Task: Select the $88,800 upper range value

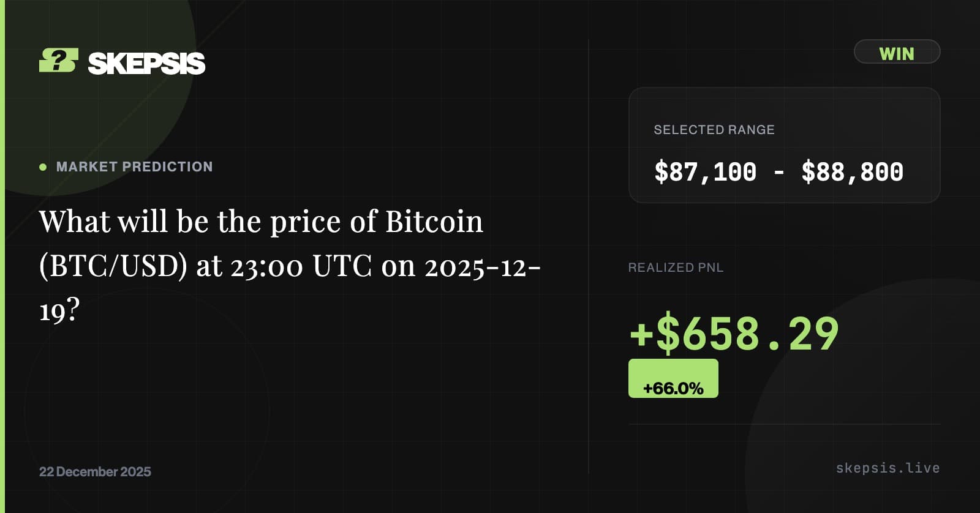Action: [x=852, y=172]
